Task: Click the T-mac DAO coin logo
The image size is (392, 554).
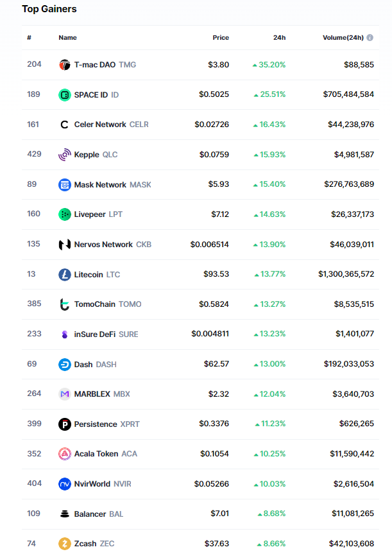Action: [x=64, y=65]
